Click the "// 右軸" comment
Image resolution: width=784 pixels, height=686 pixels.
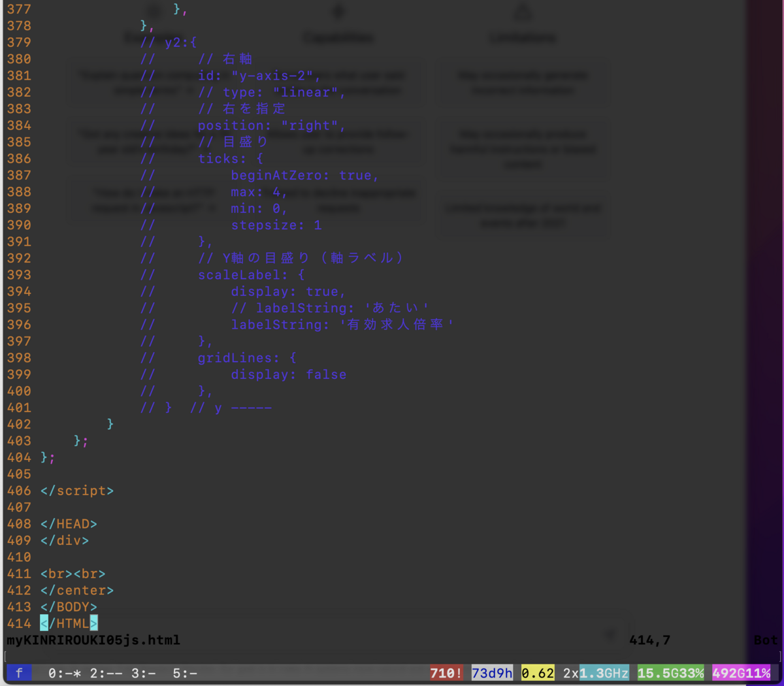tap(225, 59)
